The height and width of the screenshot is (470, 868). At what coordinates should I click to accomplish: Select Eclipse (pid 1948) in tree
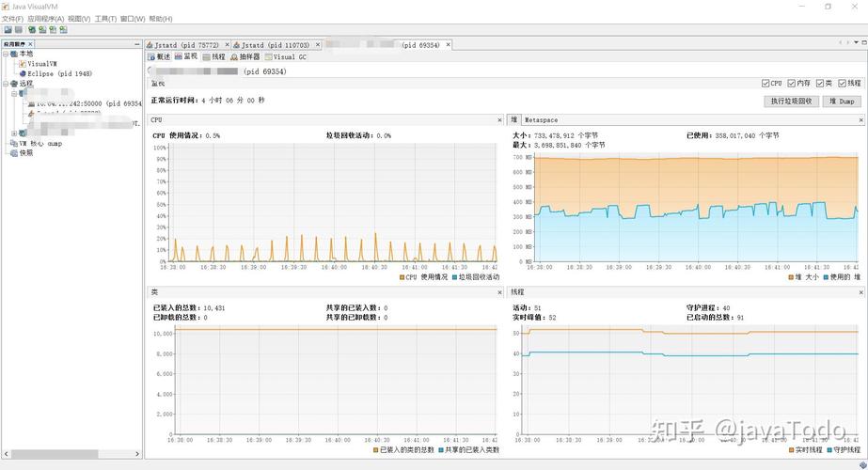(x=60, y=73)
